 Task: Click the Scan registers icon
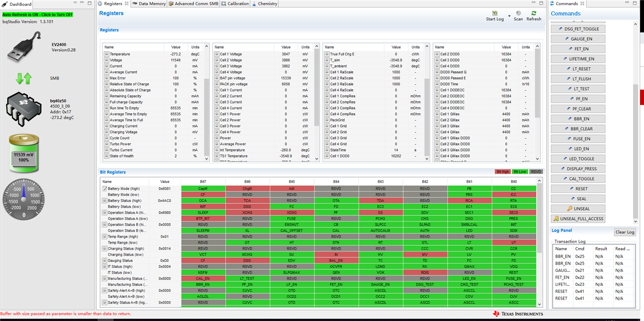[518, 13]
